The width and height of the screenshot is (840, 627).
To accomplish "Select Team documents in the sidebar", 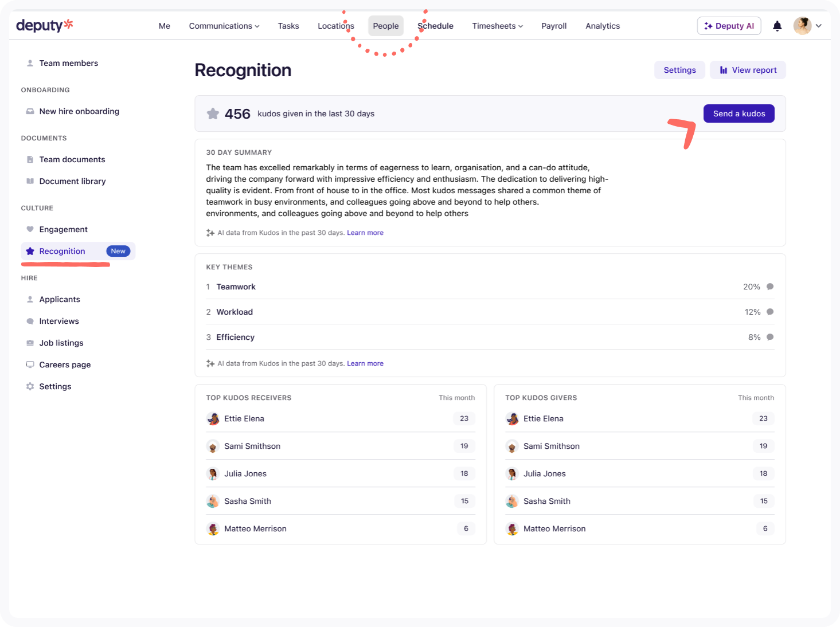I will (72, 159).
